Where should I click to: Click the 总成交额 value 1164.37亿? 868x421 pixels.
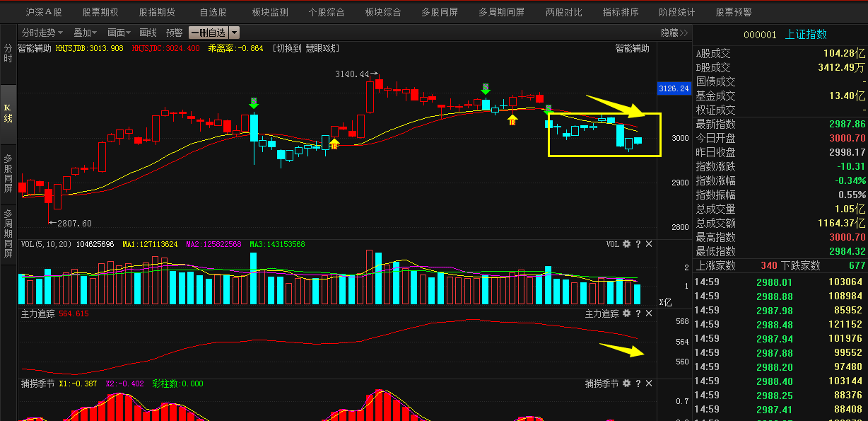[x=842, y=223]
